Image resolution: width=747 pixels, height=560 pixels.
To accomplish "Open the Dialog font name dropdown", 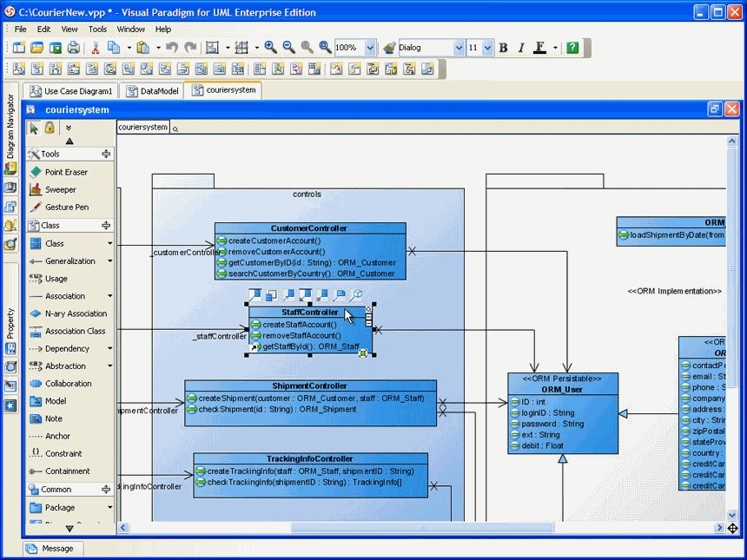I will coord(459,48).
